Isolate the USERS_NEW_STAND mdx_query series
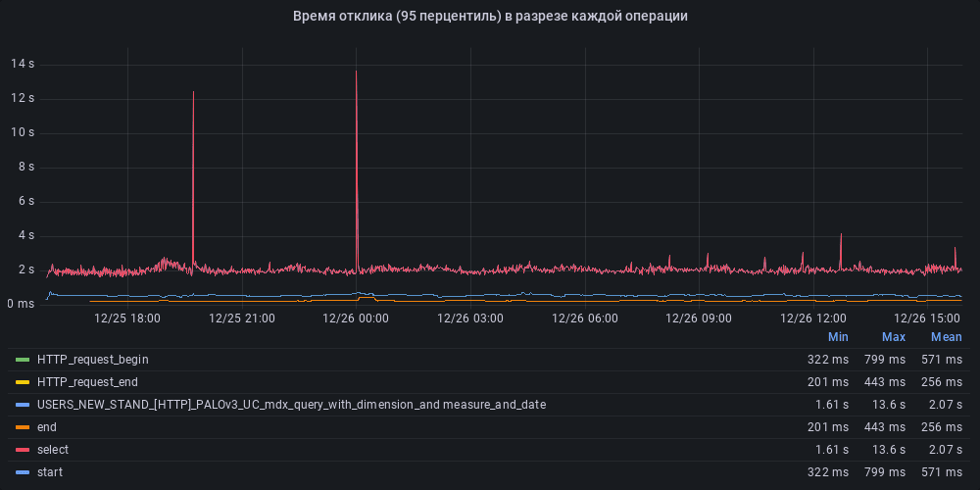This screenshot has width=980, height=490. point(291,405)
